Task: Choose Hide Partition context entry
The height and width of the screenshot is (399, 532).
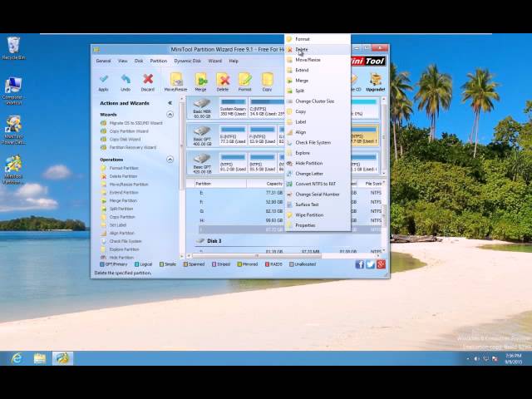Action: click(x=318, y=163)
